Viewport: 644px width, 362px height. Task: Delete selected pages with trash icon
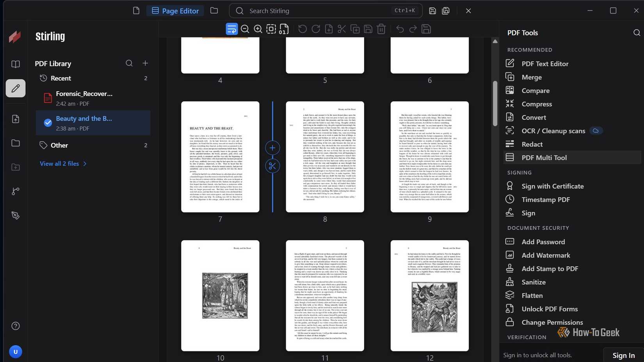coord(381,29)
